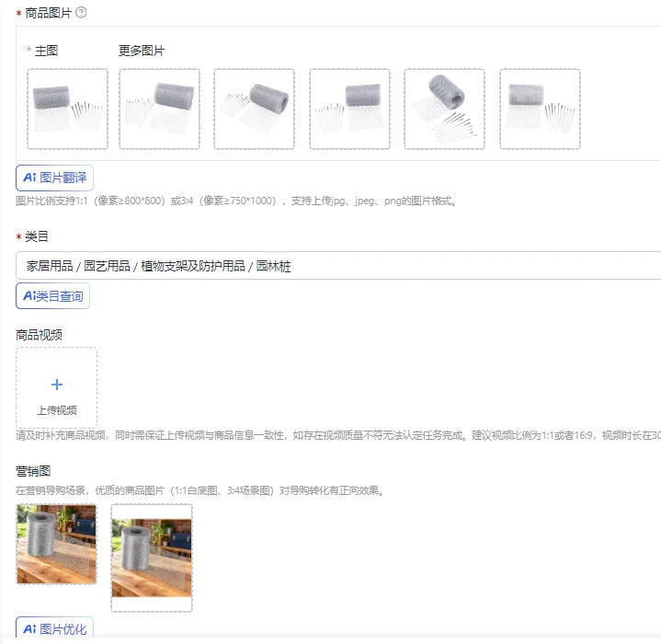The image size is (661, 644).
Task: Click the plus icon to upload video
Action: tap(56, 385)
